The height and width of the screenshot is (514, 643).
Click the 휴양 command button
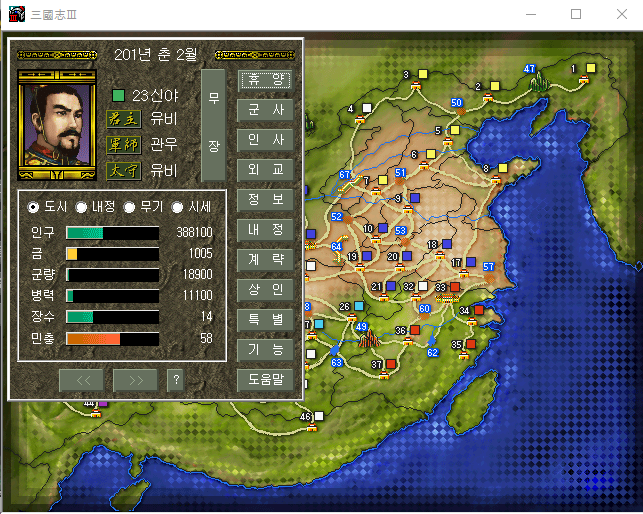pos(265,80)
